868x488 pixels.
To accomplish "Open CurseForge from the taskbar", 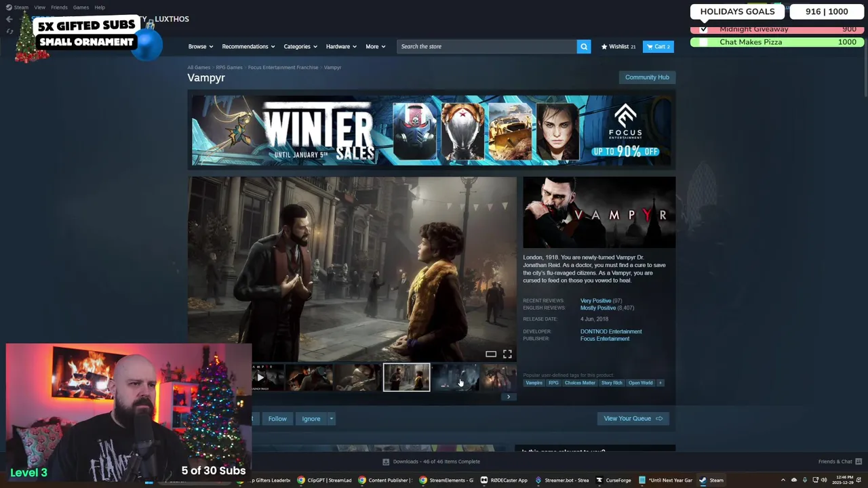I will point(614,480).
